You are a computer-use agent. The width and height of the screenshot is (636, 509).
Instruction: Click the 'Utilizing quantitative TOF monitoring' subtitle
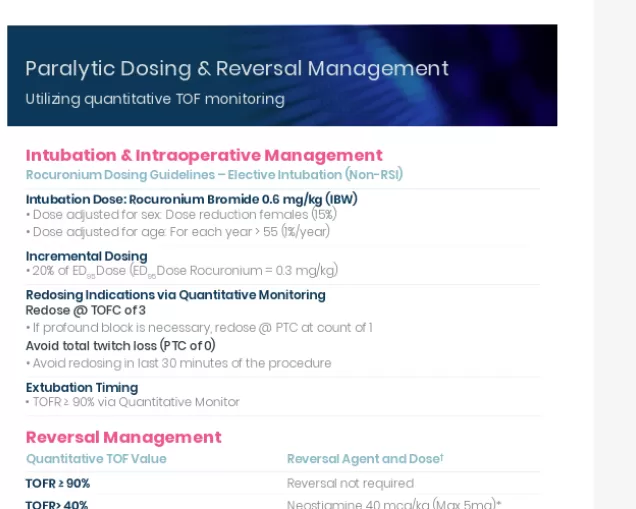pyautogui.click(x=155, y=99)
